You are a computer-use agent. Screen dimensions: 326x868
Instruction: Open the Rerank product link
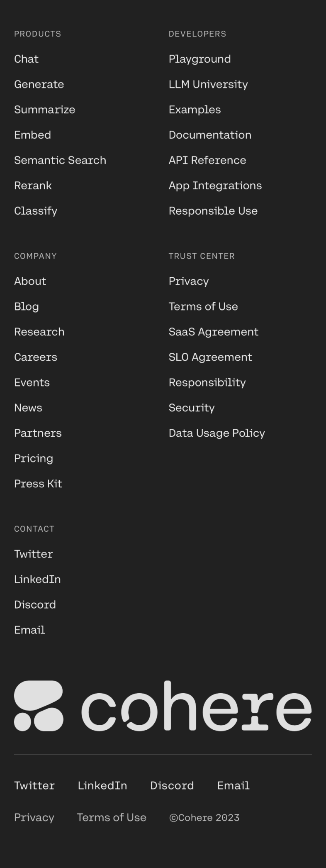33,186
